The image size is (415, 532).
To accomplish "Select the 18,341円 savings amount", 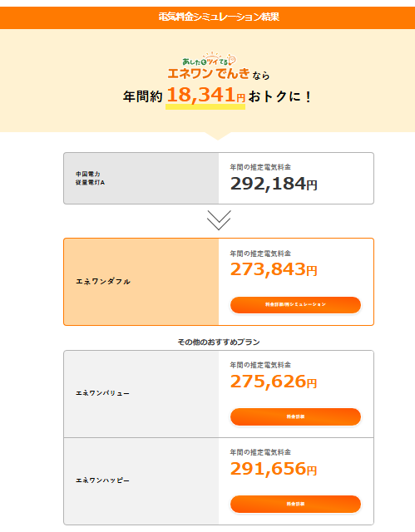I will click(x=205, y=95).
